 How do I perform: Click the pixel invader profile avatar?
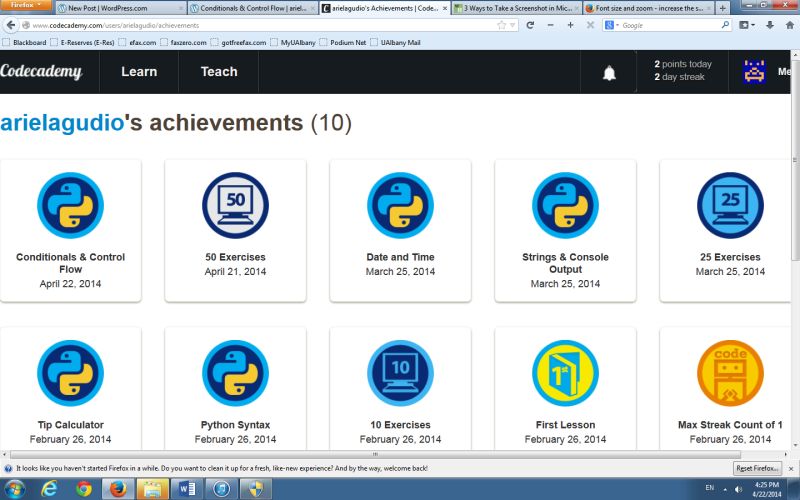[x=755, y=71]
